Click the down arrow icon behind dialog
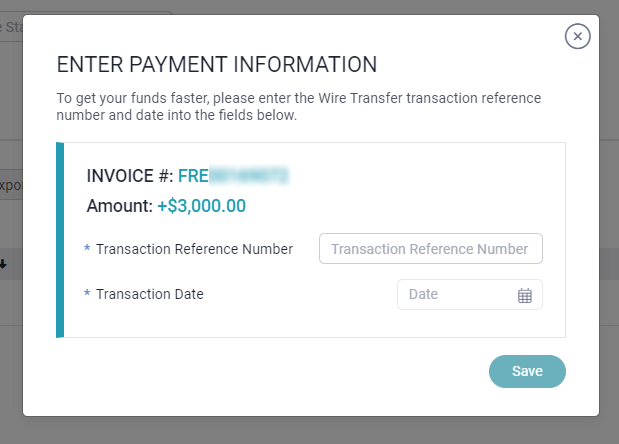Screen dimensions: 619x444 point(3,264)
